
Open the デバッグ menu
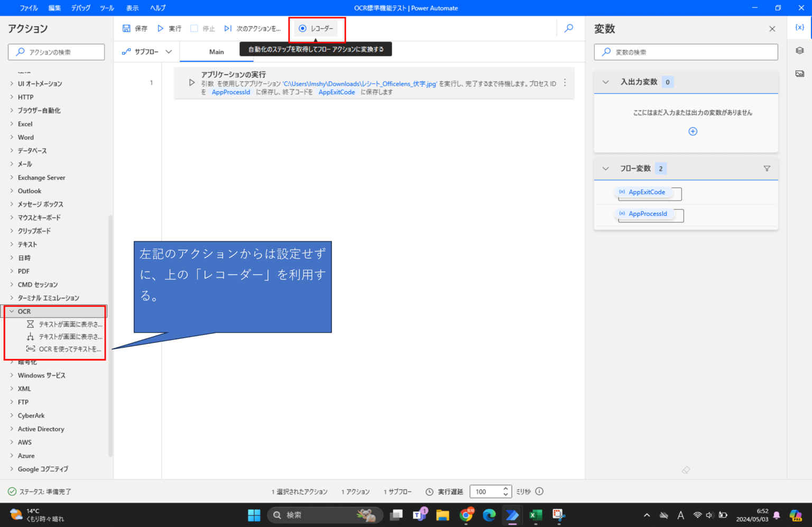pos(80,7)
